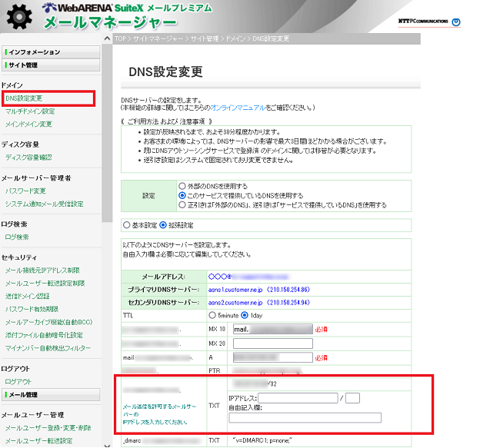Screen dimensions: 500x448
Task: Open メールユーザー転送設定制限
Action: [x=45, y=283]
